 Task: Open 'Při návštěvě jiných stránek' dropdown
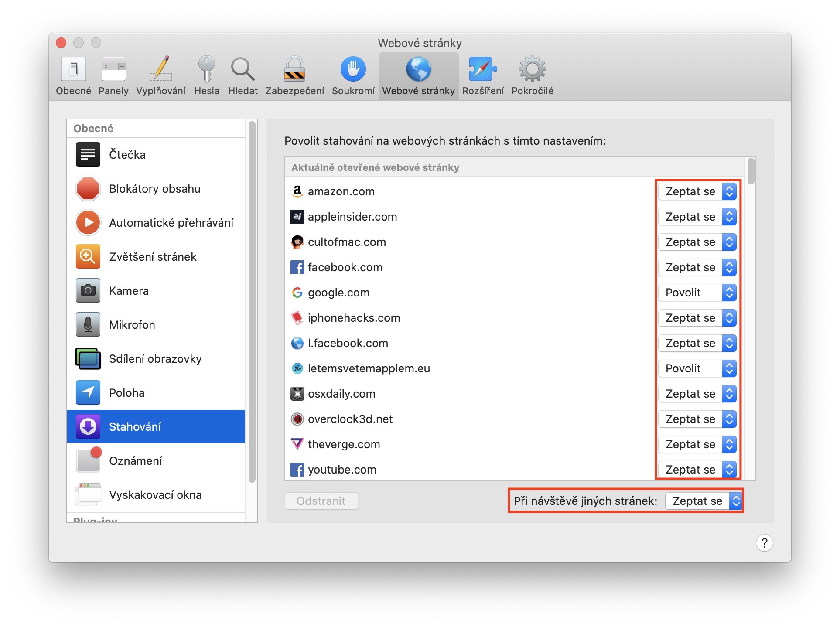703,501
